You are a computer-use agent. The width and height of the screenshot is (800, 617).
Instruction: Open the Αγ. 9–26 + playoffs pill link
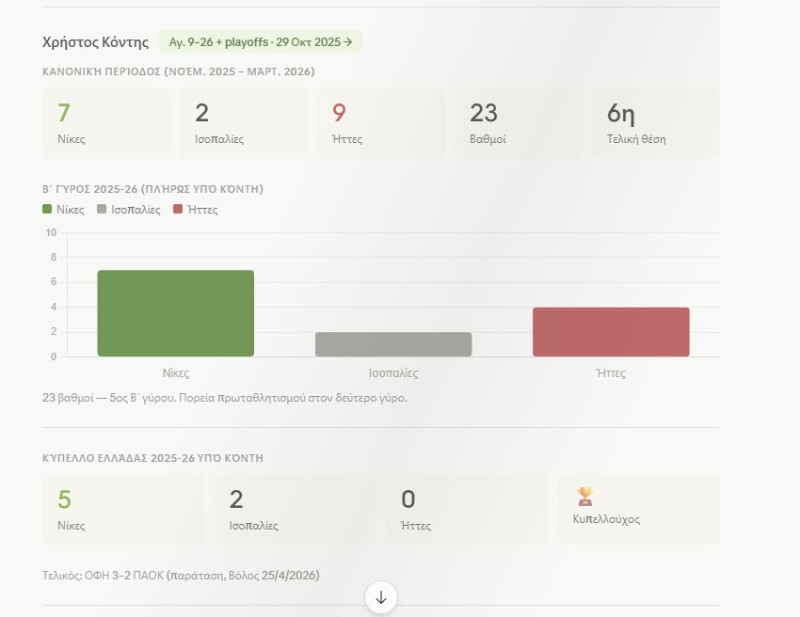click(x=260, y=42)
